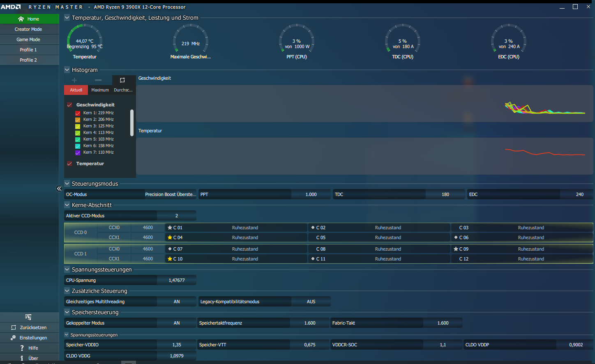The height and width of the screenshot is (364, 595).
Task: Switch to Creator Mode
Action: (x=30, y=29)
